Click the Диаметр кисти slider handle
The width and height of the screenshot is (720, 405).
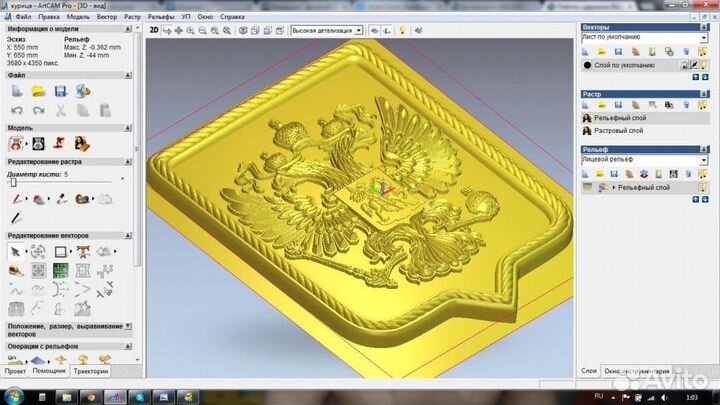(12, 183)
